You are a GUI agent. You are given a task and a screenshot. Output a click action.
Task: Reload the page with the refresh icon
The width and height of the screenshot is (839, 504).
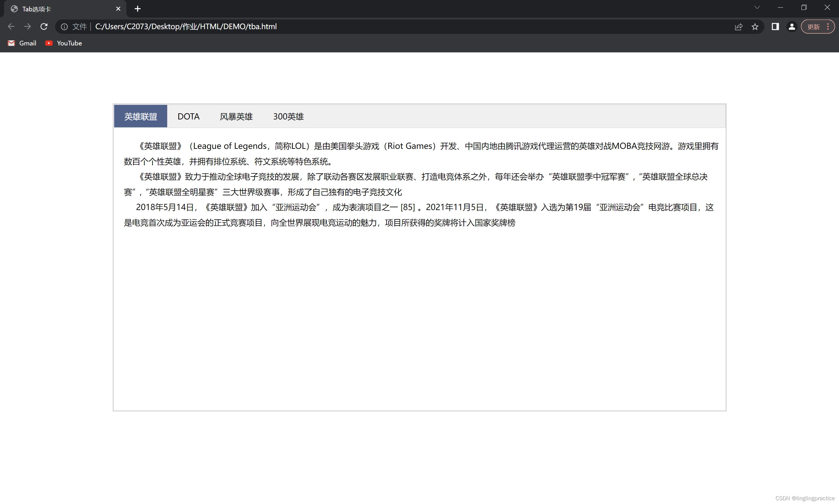click(x=44, y=27)
